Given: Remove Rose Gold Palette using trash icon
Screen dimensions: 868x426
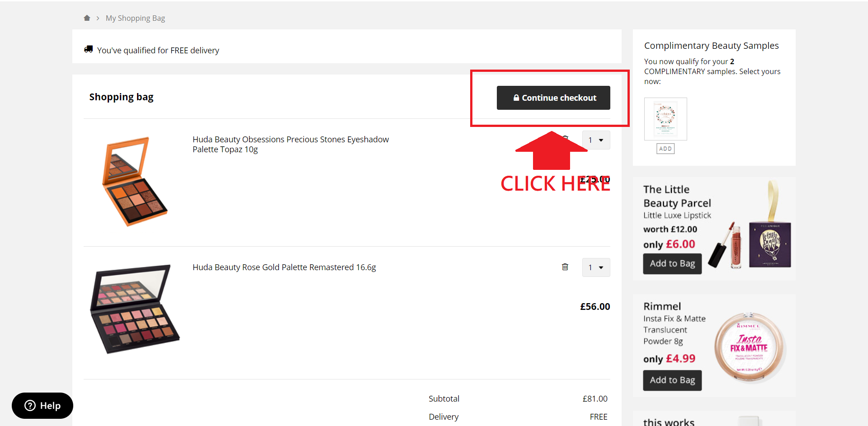Looking at the screenshot, I should pyautogui.click(x=565, y=267).
